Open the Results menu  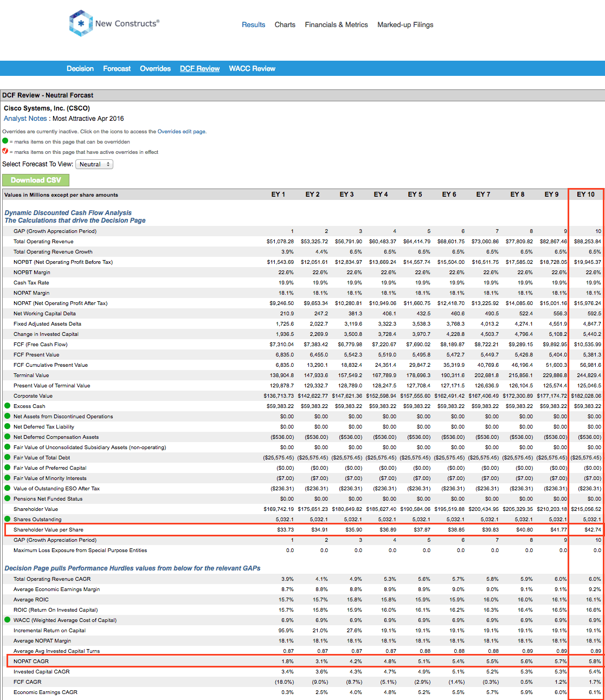click(254, 25)
